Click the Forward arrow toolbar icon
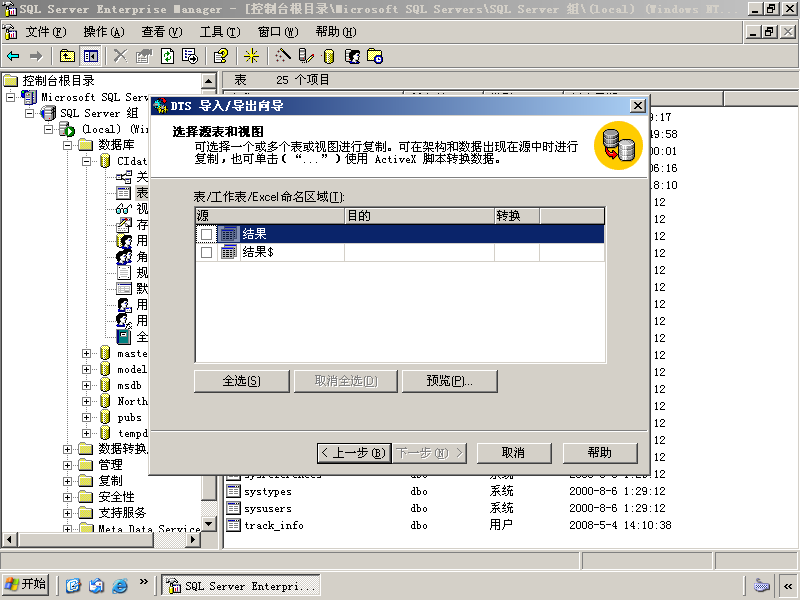The height and width of the screenshot is (600, 800). 36,56
